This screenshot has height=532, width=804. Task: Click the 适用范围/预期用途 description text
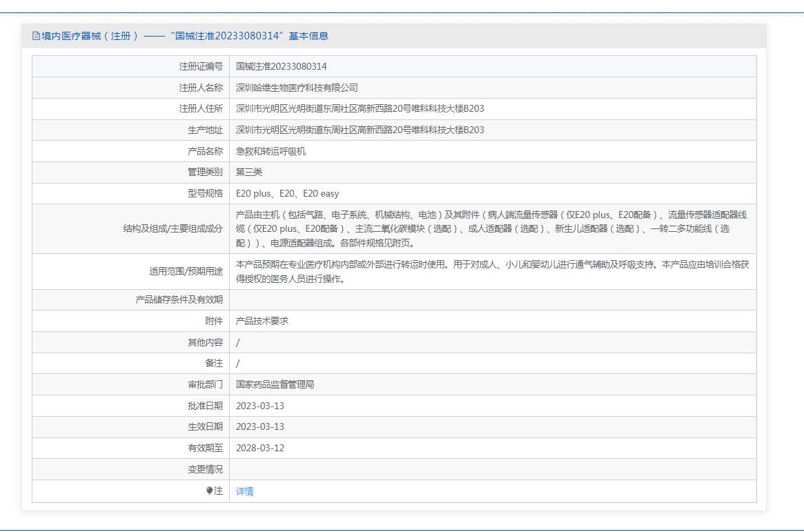click(x=492, y=272)
